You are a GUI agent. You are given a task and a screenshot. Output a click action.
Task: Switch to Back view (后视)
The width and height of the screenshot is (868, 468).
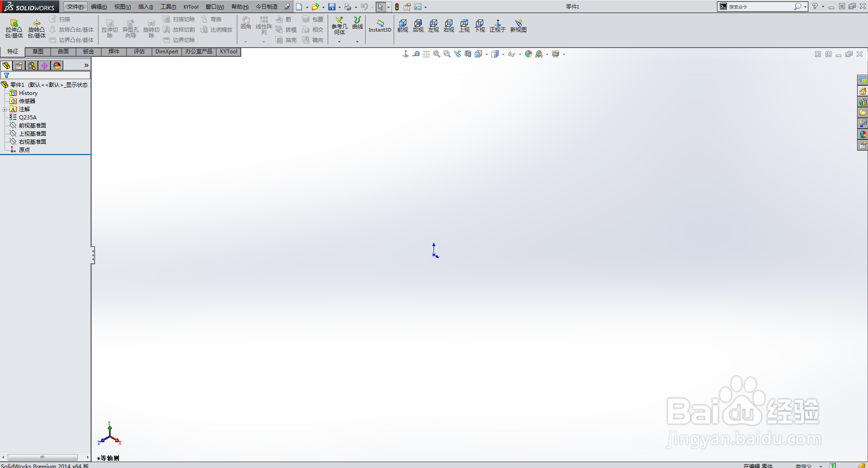pos(418,26)
